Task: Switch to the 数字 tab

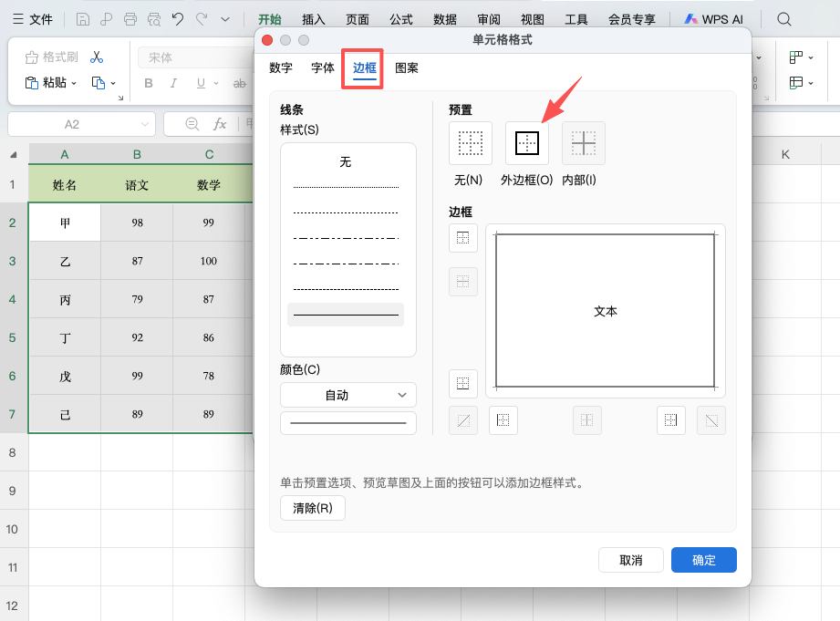Action: (281, 68)
